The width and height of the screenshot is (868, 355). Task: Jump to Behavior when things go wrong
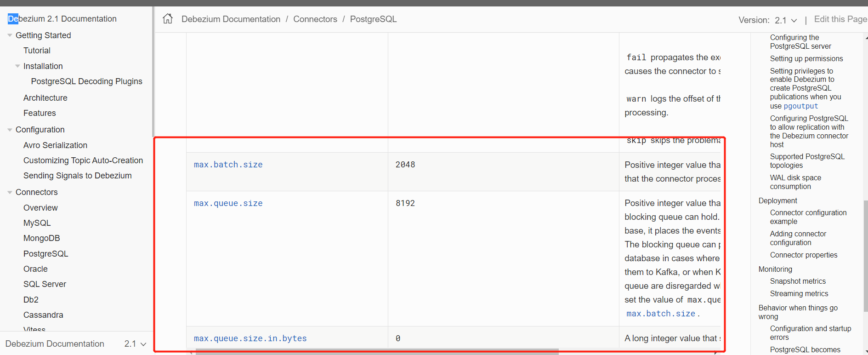(798, 312)
